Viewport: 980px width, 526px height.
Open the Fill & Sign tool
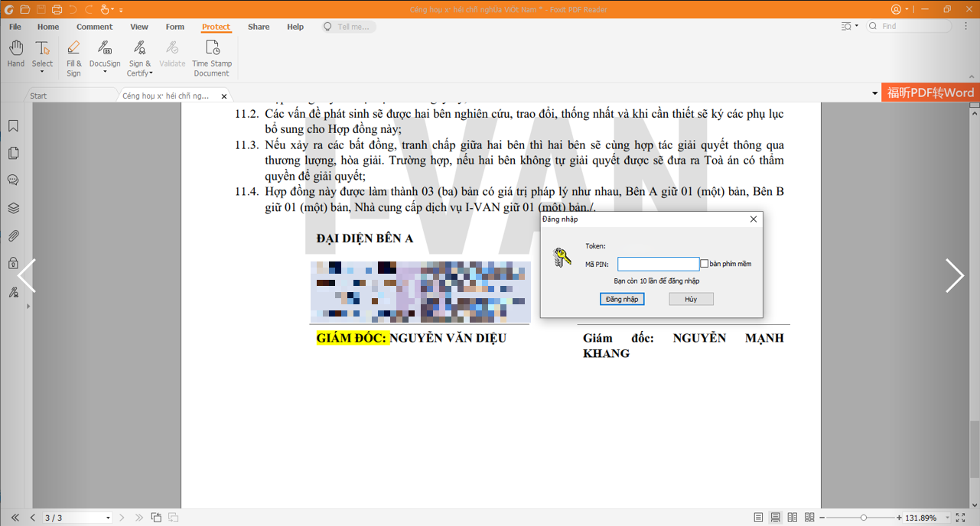click(x=73, y=57)
